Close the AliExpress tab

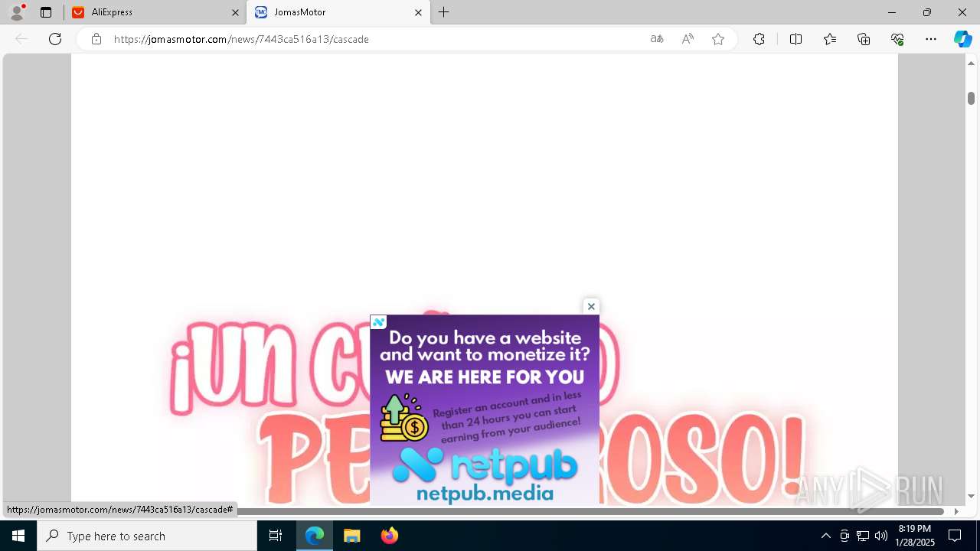point(235,12)
